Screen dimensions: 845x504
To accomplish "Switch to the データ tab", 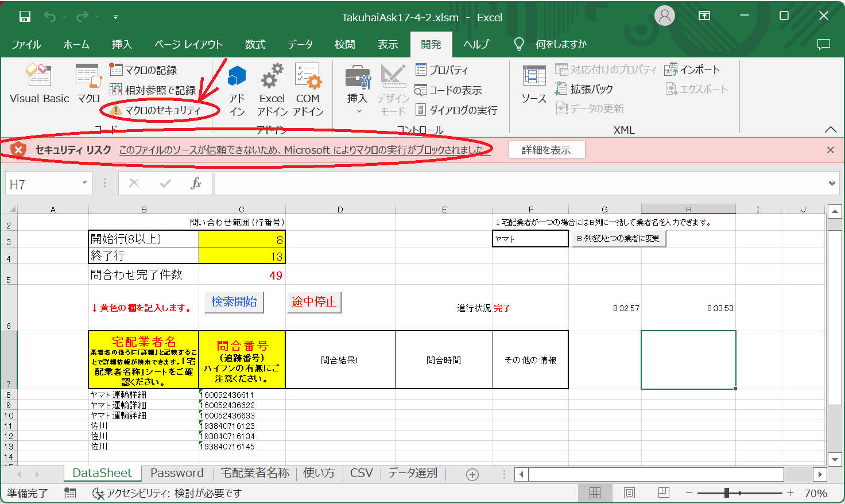I will tap(301, 44).
